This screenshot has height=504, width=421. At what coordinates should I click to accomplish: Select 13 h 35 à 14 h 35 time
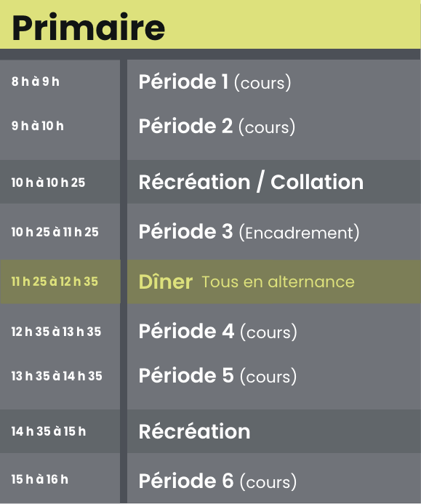click(57, 376)
